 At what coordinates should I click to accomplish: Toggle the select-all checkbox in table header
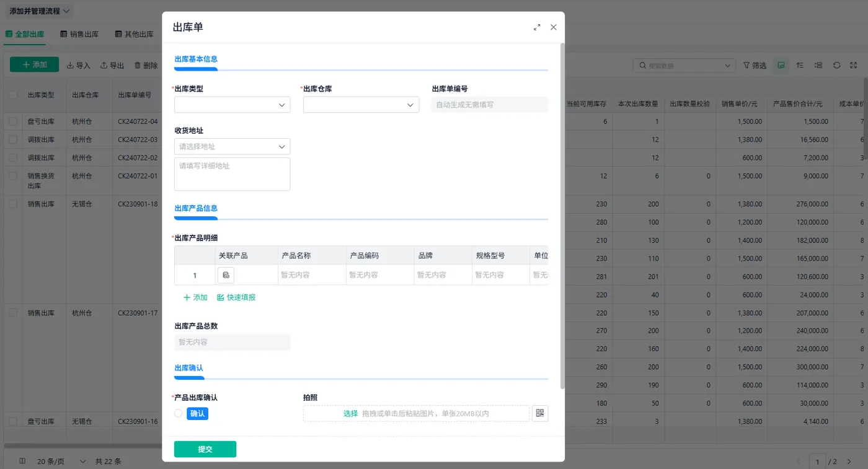(x=13, y=95)
